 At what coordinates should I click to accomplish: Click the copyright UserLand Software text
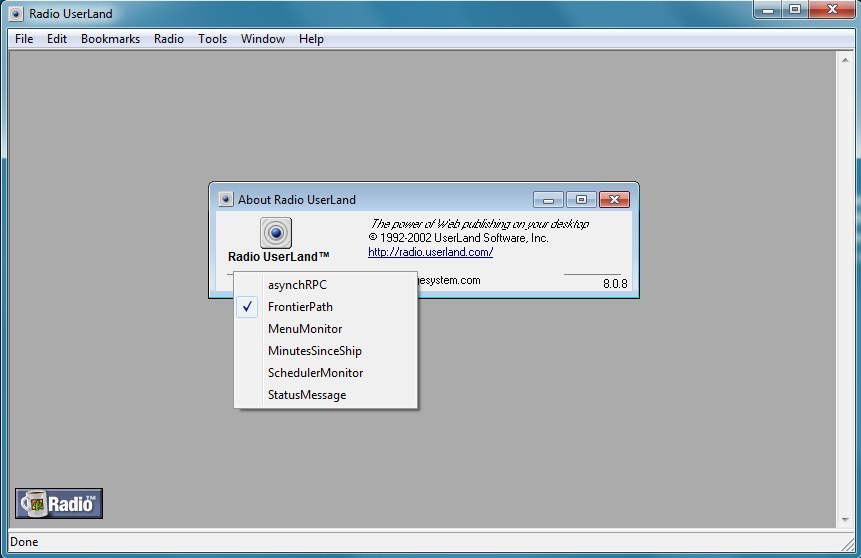pyautogui.click(x=459, y=238)
